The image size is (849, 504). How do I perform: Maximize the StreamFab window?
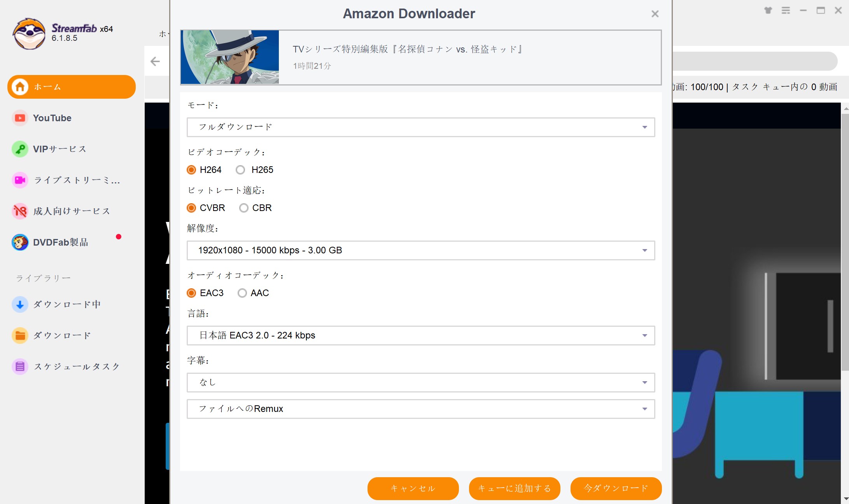(x=821, y=10)
